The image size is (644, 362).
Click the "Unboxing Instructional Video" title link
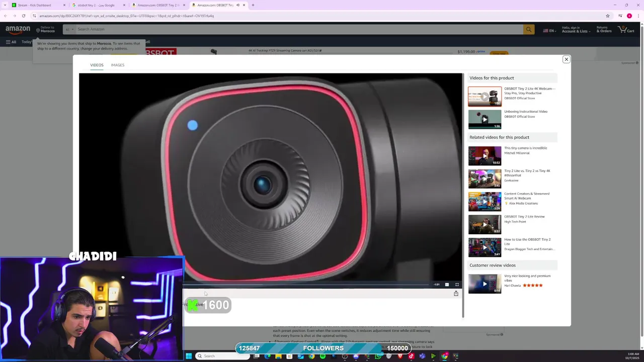tap(526, 112)
